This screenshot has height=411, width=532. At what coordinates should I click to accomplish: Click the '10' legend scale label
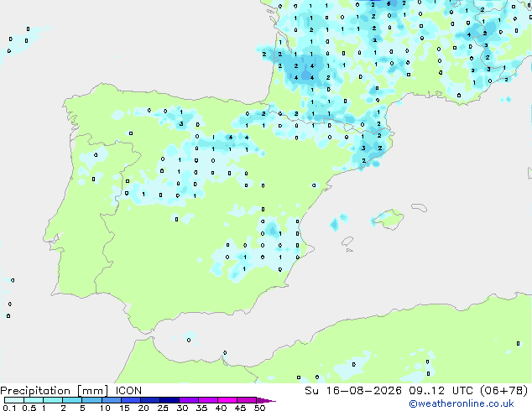point(105,408)
